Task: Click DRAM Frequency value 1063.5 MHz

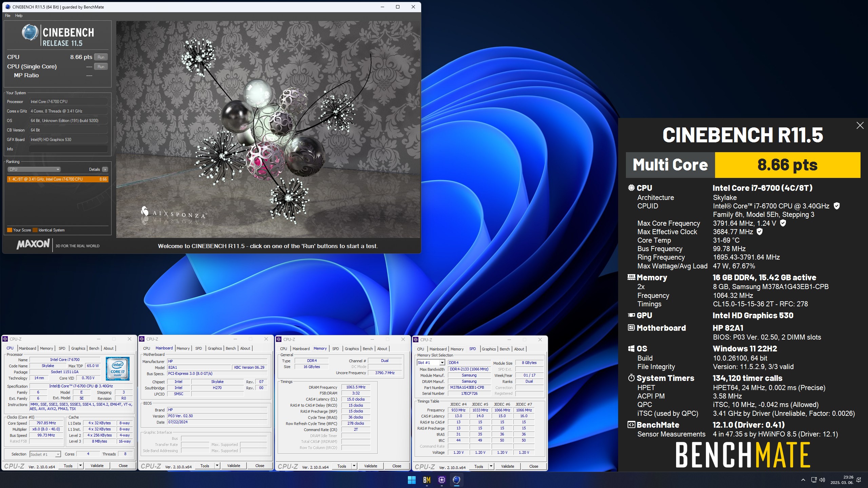Action: (x=356, y=387)
